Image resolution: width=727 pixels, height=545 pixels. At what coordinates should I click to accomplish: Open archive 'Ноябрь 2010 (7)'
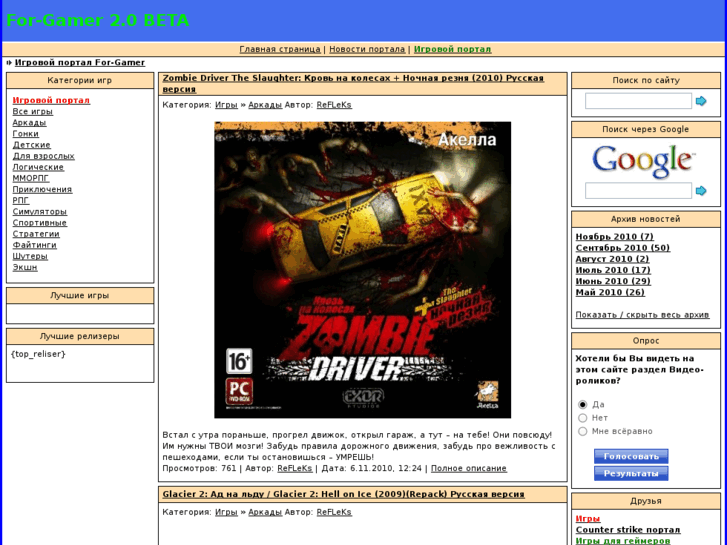(x=614, y=237)
